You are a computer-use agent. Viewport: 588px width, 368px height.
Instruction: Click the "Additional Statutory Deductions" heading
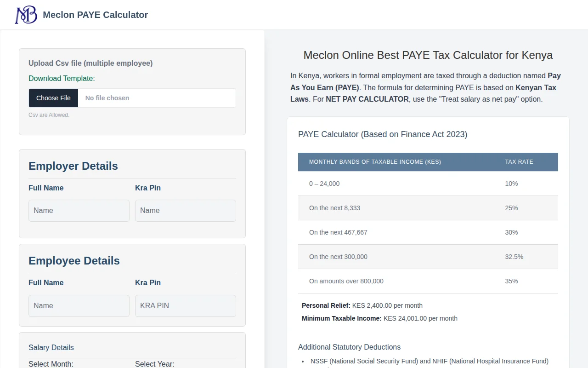[349, 347]
